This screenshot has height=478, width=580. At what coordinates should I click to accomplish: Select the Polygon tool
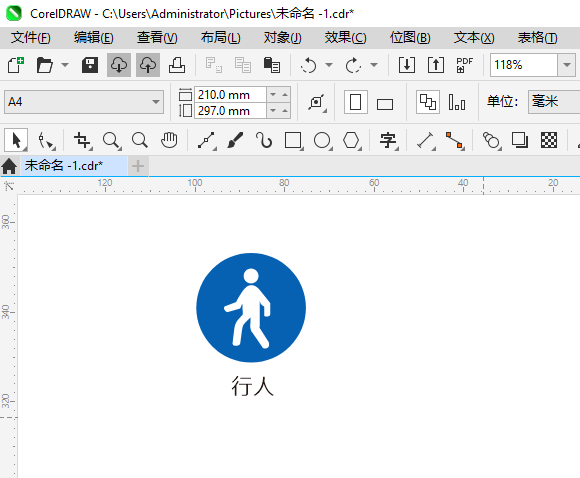(x=351, y=141)
